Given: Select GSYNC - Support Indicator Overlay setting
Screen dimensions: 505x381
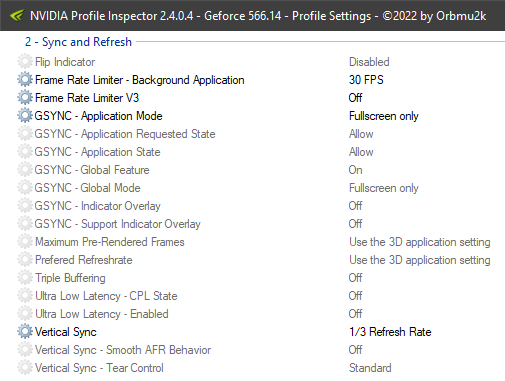Looking at the screenshot, I should tap(118, 224).
